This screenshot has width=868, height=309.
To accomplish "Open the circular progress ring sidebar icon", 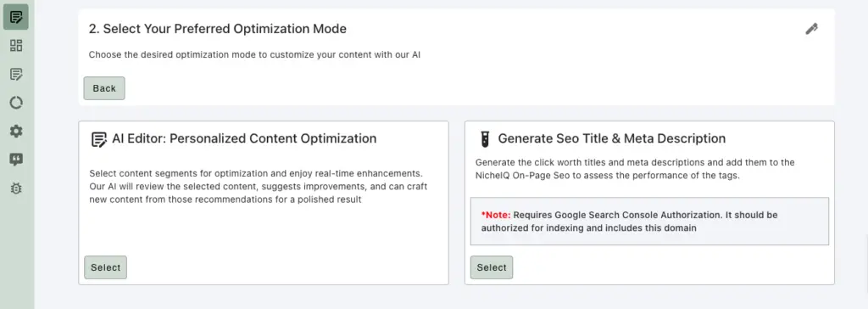I will [x=16, y=103].
